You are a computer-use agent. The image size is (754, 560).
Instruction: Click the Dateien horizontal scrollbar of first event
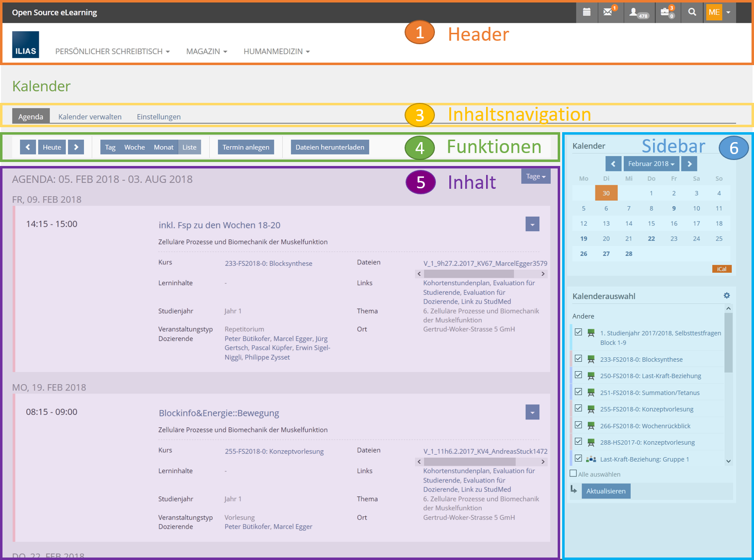coord(468,274)
